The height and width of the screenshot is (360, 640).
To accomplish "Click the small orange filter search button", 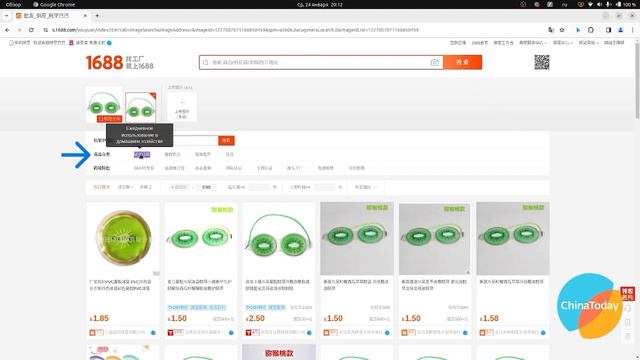I will point(226,140).
